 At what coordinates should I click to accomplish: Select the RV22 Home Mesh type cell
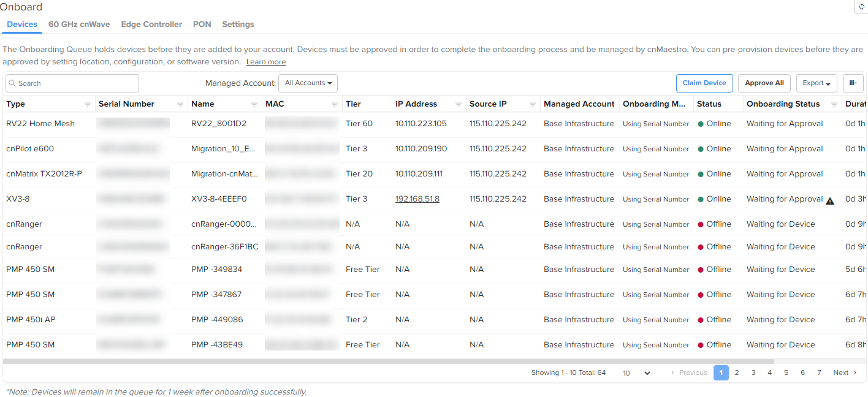click(40, 124)
